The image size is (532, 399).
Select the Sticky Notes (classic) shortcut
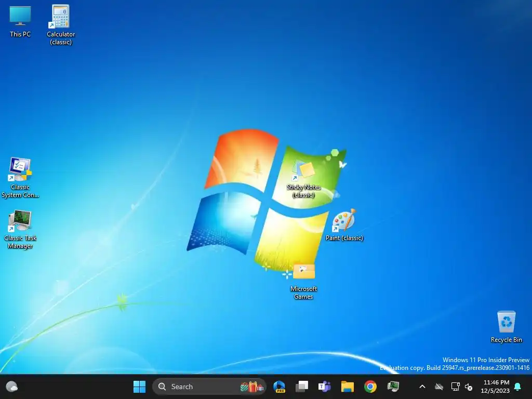tap(303, 179)
